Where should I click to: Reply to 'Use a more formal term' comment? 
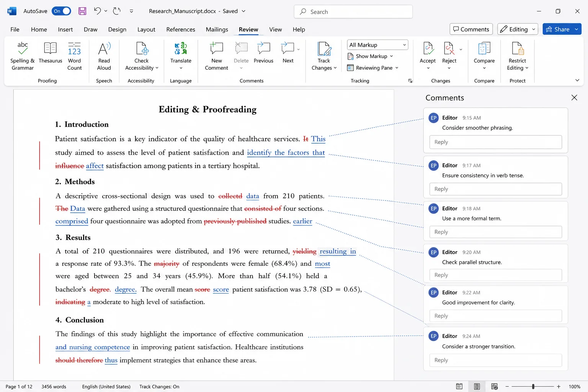(x=496, y=232)
